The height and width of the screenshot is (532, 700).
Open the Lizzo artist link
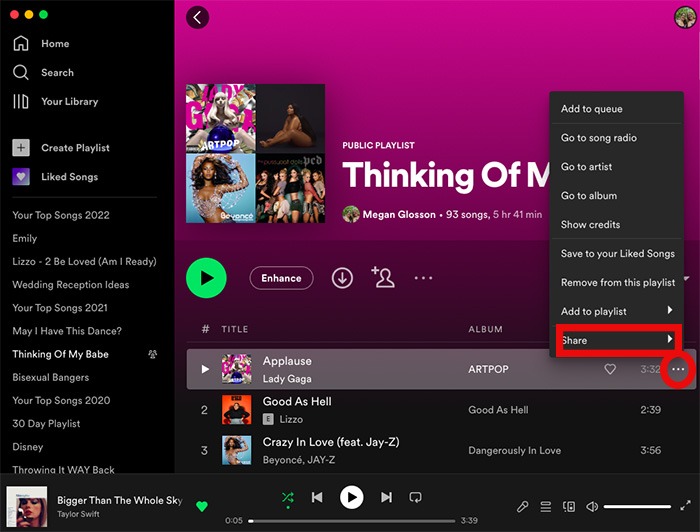click(291, 420)
